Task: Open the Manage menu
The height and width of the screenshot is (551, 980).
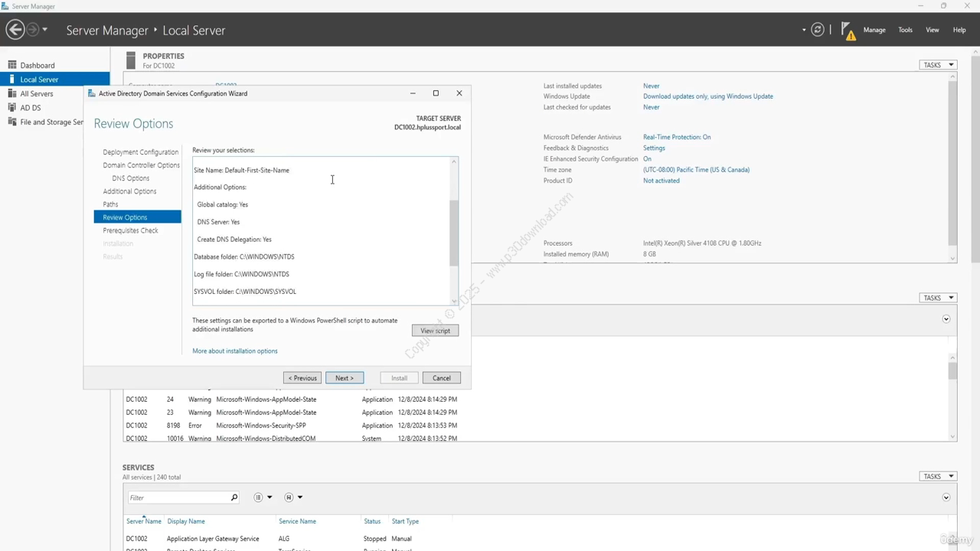Action: pyautogui.click(x=874, y=30)
